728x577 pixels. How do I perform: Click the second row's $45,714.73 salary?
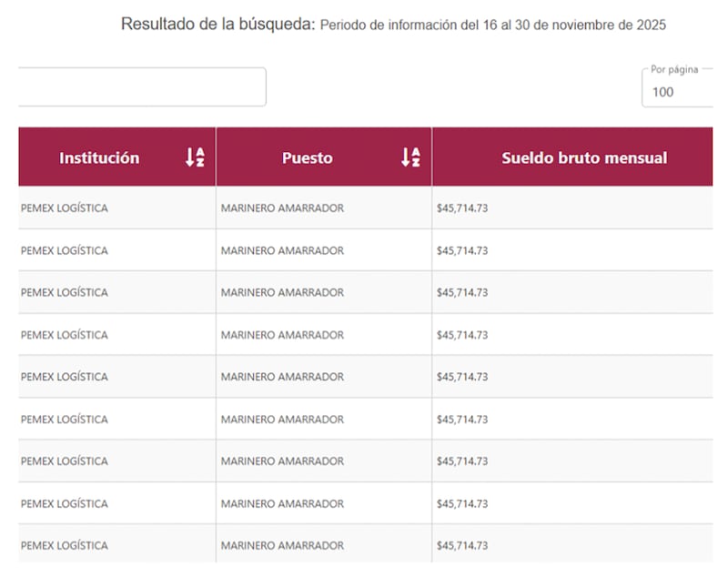pos(462,250)
